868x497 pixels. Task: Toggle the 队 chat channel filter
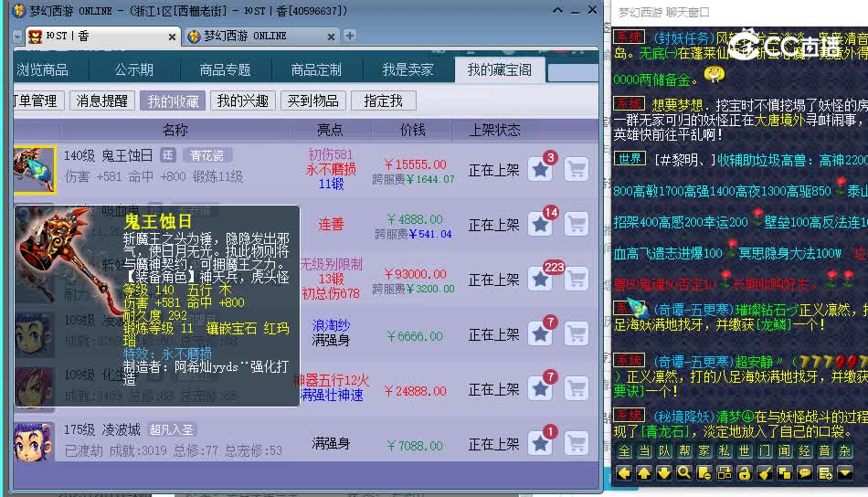pos(664,451)
